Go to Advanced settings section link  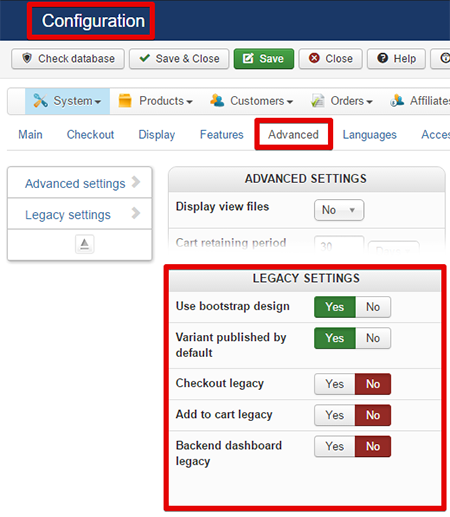(80, 183)
